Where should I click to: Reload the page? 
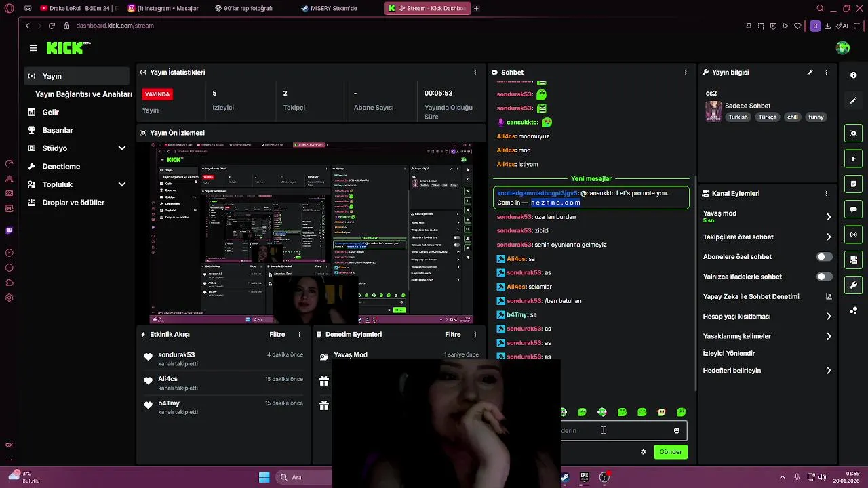[x=52, y=26]
